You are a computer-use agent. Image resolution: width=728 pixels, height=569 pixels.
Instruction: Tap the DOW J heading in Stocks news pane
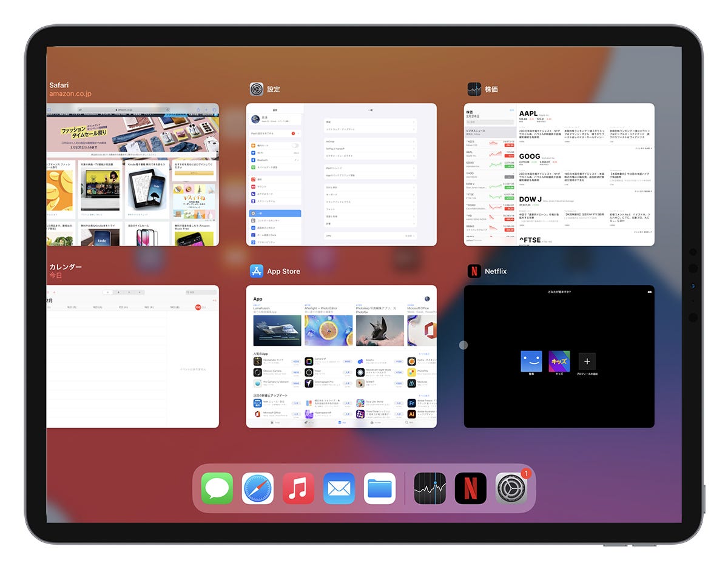[x=531, y=199]
